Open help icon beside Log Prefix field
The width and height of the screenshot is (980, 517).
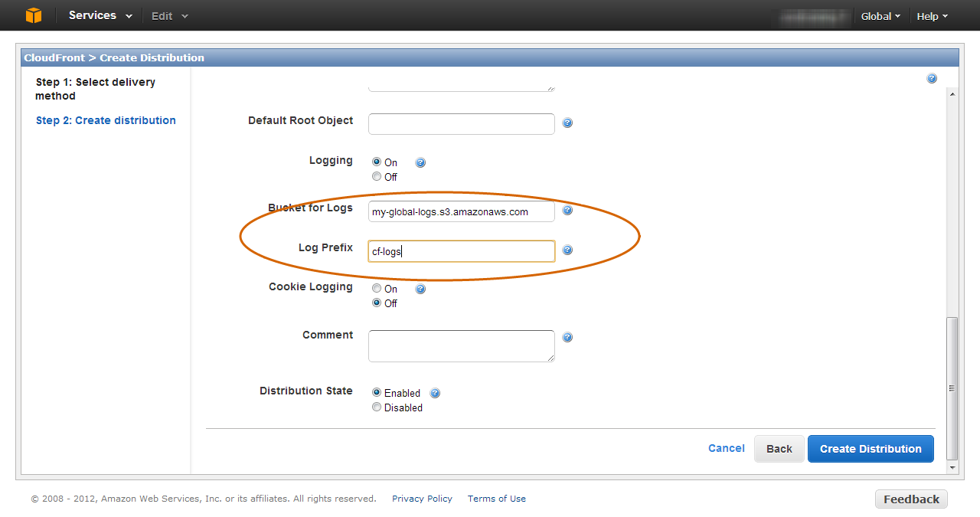click(567, 250)
